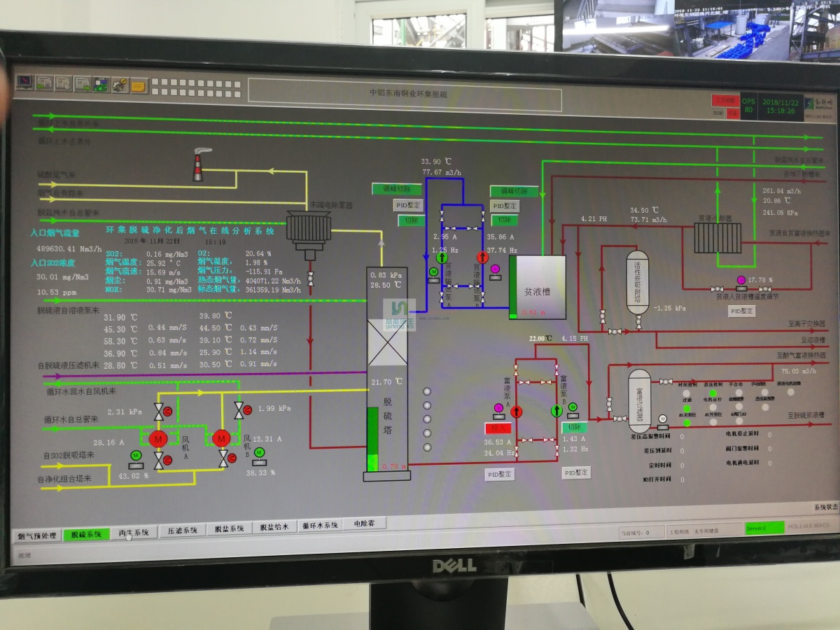Switch to the 压滤系统 tab
840x630 pixels.
(x=182, y=530)
